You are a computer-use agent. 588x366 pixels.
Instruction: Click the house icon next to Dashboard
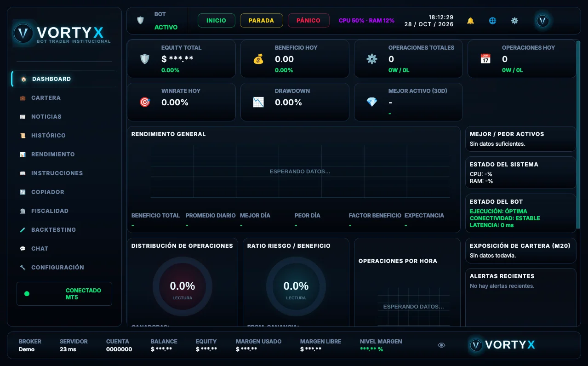[23, 79]
